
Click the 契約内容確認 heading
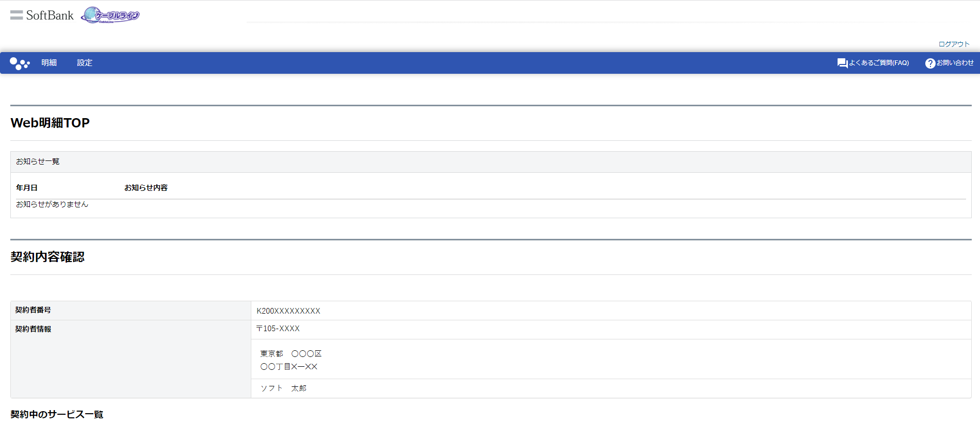point(47,257)
